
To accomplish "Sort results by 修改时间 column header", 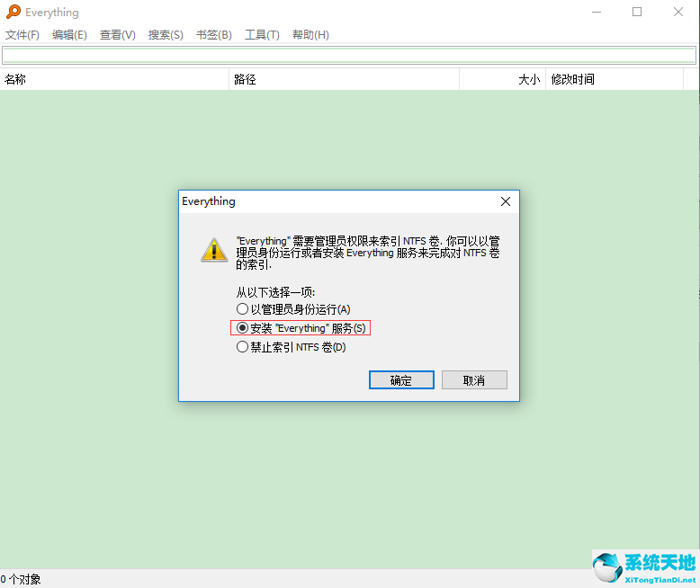I will pyautogui.click(x=615, y=79).
